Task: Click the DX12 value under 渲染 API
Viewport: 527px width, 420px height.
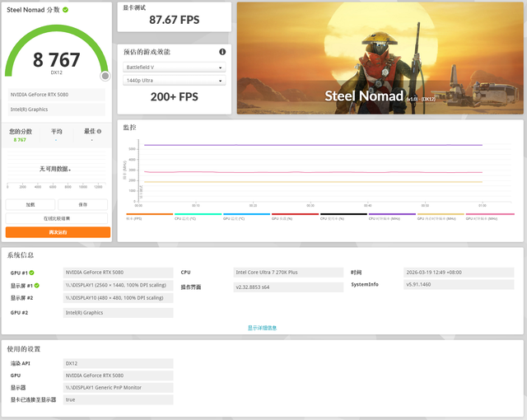Action: point(119,363)
